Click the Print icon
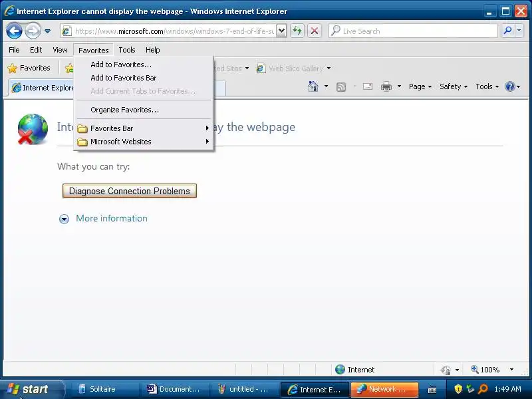 pyautogui.click(x=386, y=86)
